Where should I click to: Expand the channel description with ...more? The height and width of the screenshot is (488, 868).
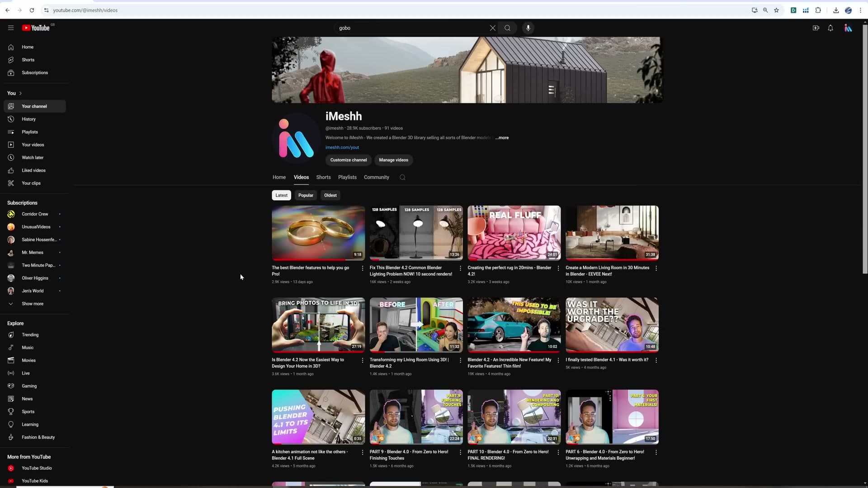tap(502, 138)
